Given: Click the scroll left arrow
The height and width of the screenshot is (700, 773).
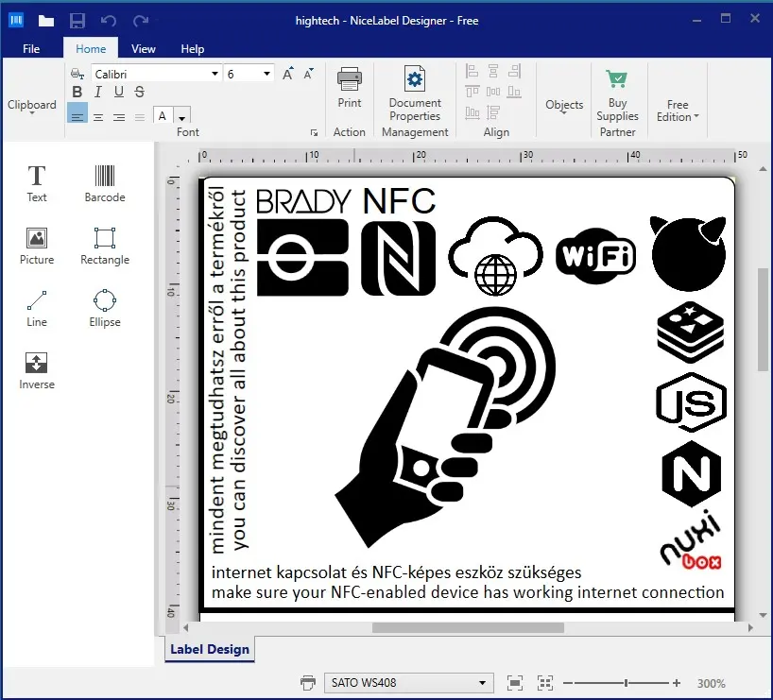Looking at the screenshot, I should click(x=186, y=627).
